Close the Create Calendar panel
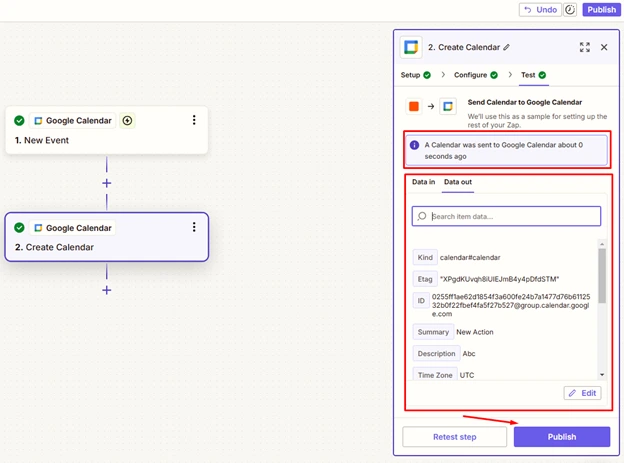The height and width of the screenshot is (463, 624). [604, 47]
